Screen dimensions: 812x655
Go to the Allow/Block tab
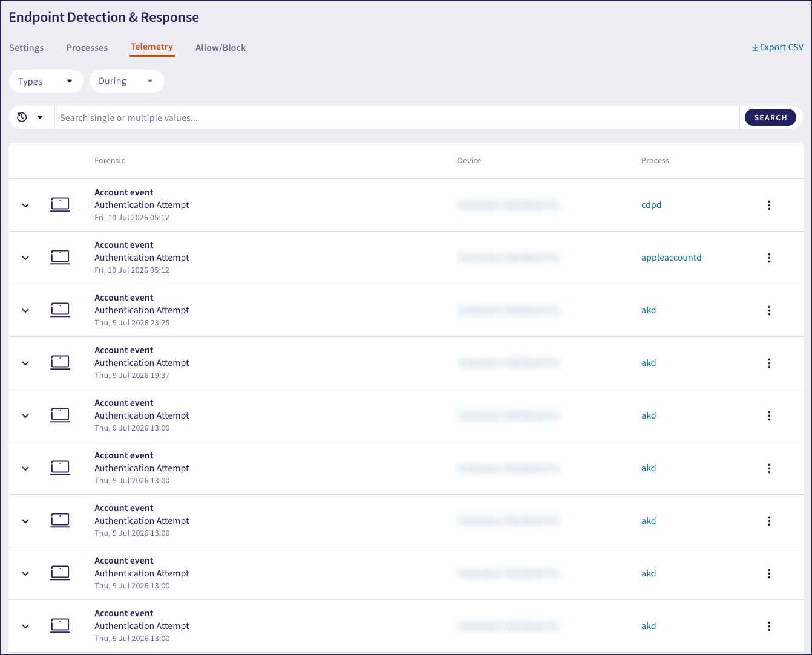coord(220,48)
